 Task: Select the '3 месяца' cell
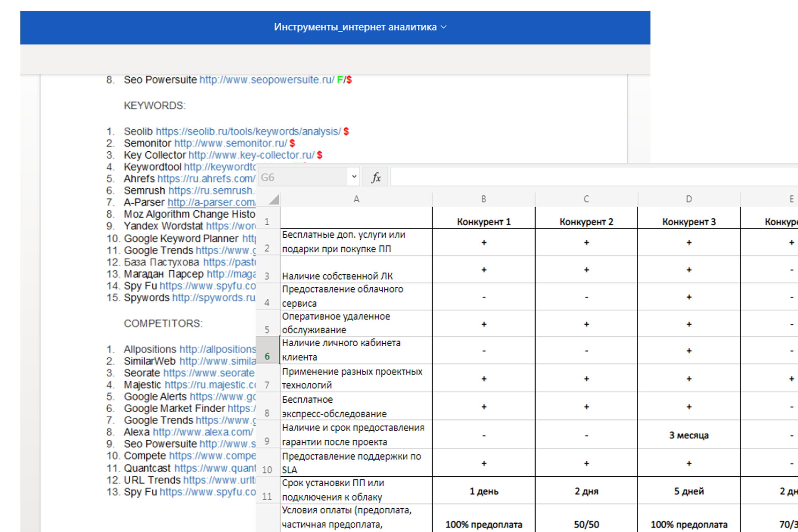pyautogui.click(x=689, y=435)
